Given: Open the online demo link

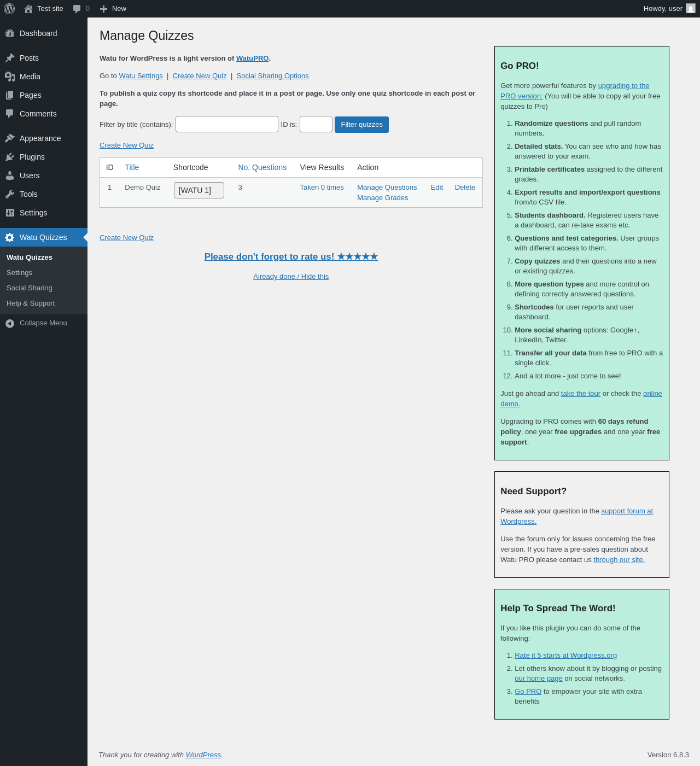Looking at the screenshot, I should 652,394.
